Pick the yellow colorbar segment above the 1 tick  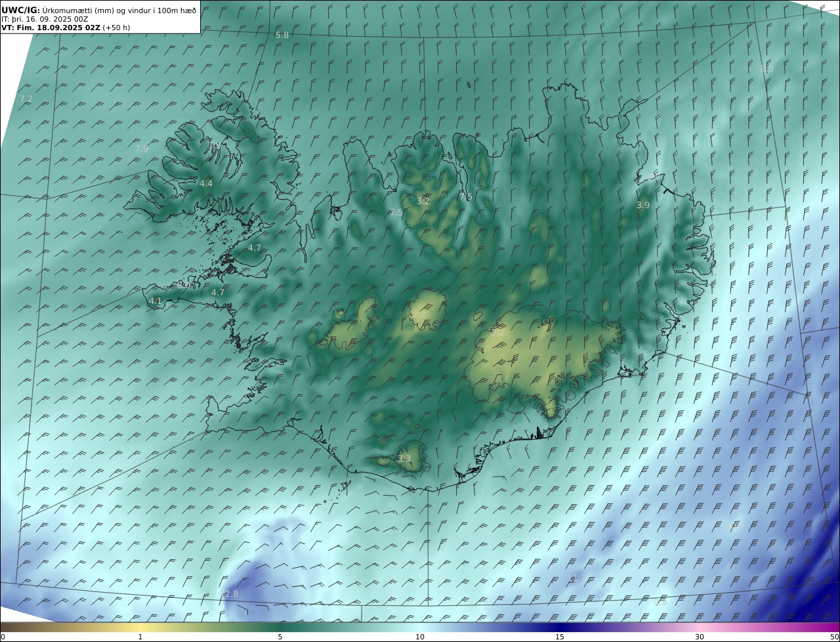(140, 627)
